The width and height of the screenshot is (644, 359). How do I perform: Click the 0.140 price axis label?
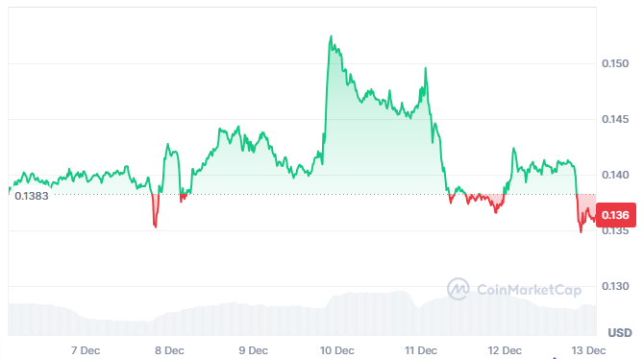click(615, 176)
